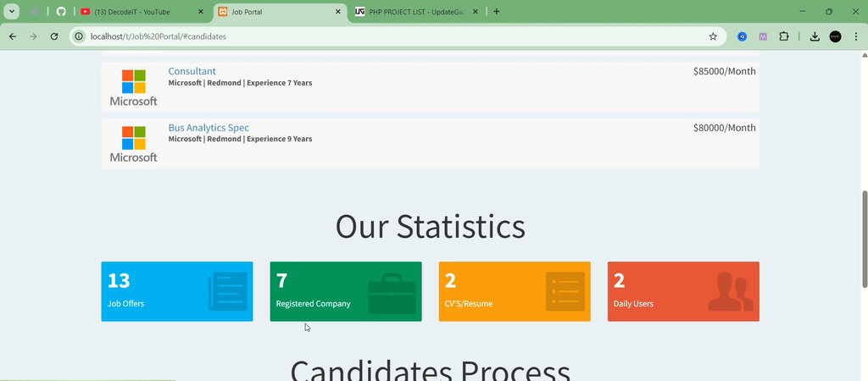The height and width of the screenshot is (381, 868).
Task: Open the tab search dropdown arrow
Action: click(x=11, y=11)
